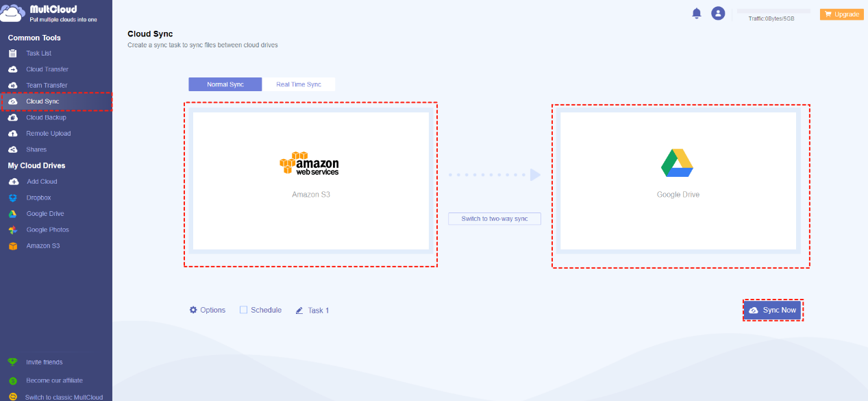Select the Normal Sync tab
This screenshot has height=401, width=868.
(x=225, y=84)
